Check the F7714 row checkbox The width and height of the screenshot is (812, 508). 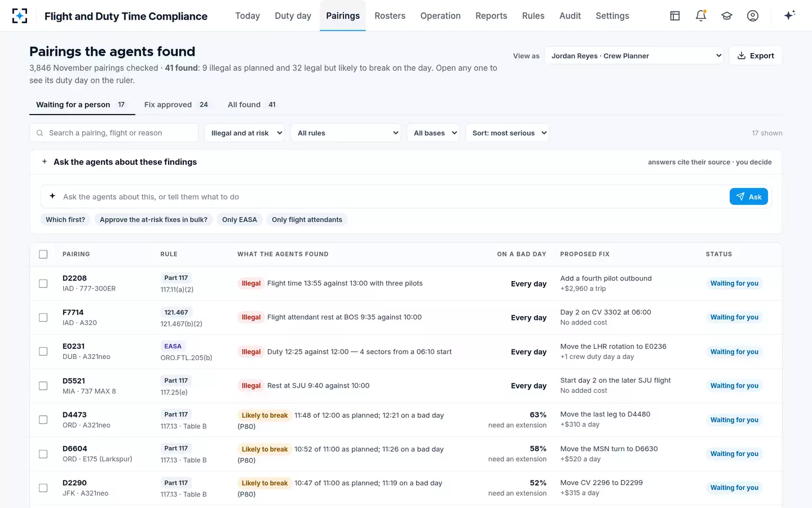click(43, 317)
